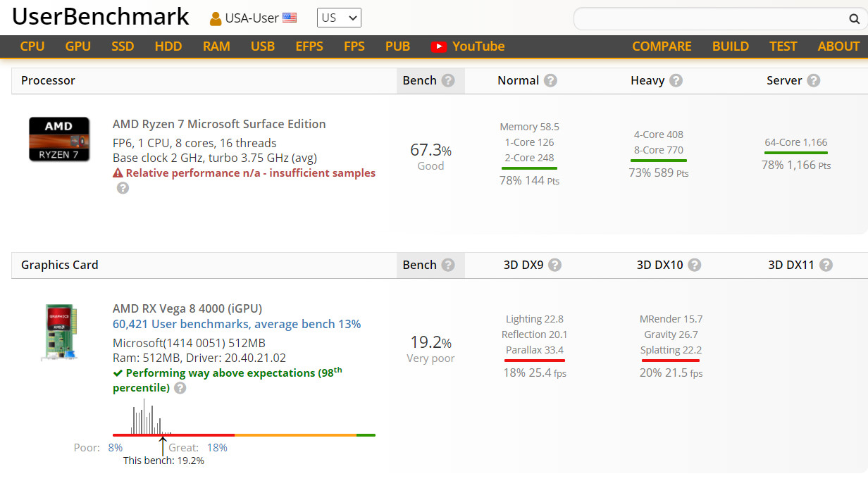
Task: Click the help icon beside Server
Action: (813, 80)
